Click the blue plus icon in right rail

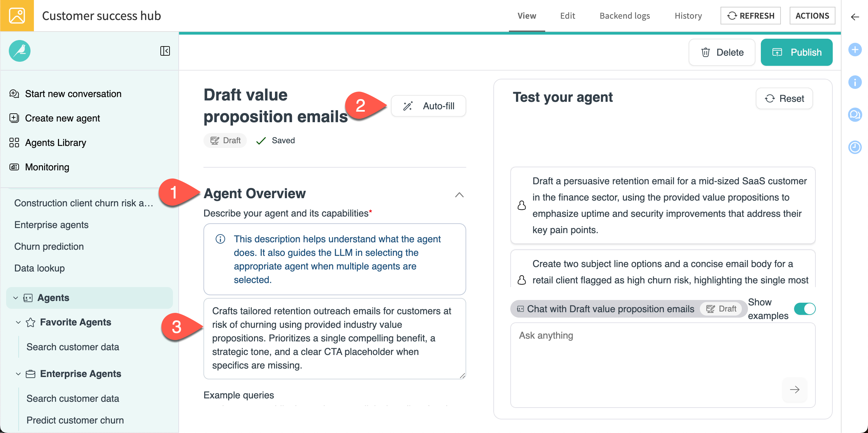(x=855, y=50)
